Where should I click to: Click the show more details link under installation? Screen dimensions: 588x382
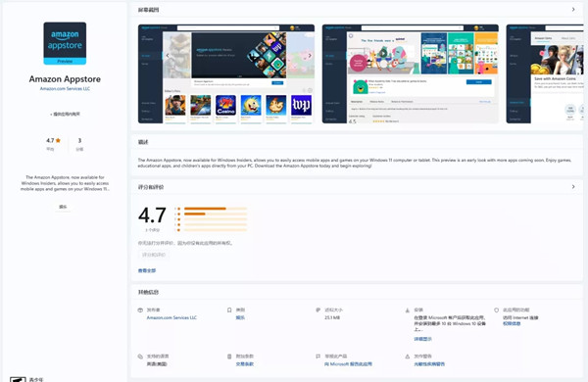tap(423, 339)
